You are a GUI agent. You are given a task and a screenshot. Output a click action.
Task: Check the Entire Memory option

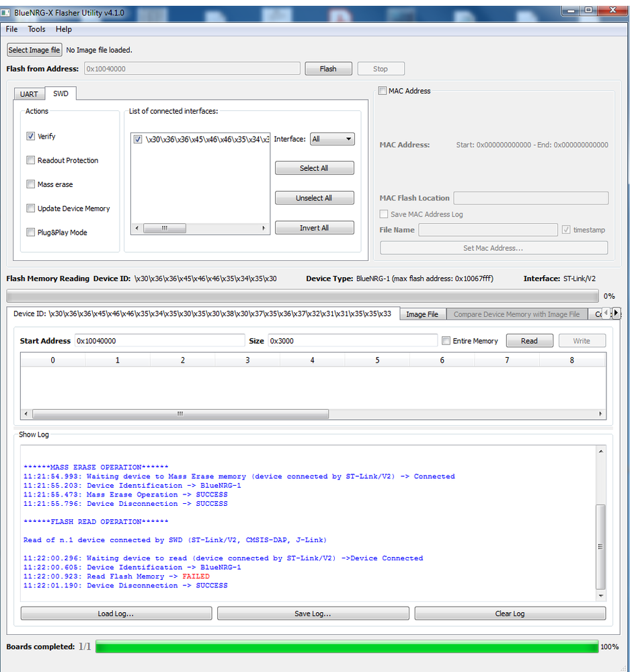pos(446,341)
